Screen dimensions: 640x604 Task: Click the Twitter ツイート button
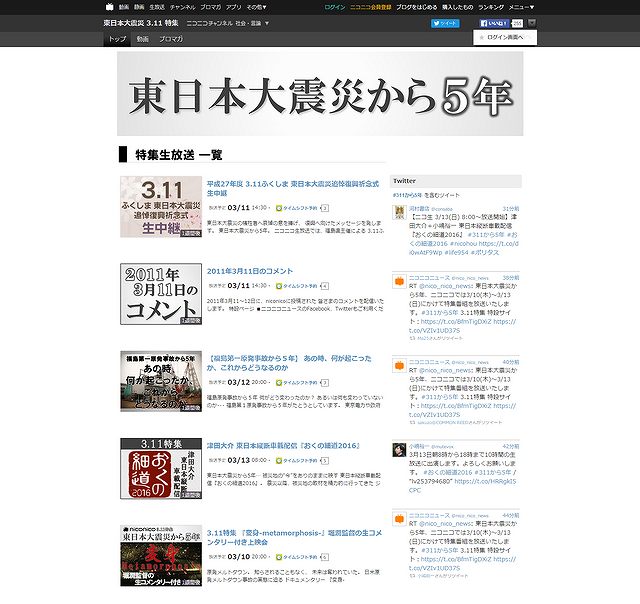click(x=445, y=23)
